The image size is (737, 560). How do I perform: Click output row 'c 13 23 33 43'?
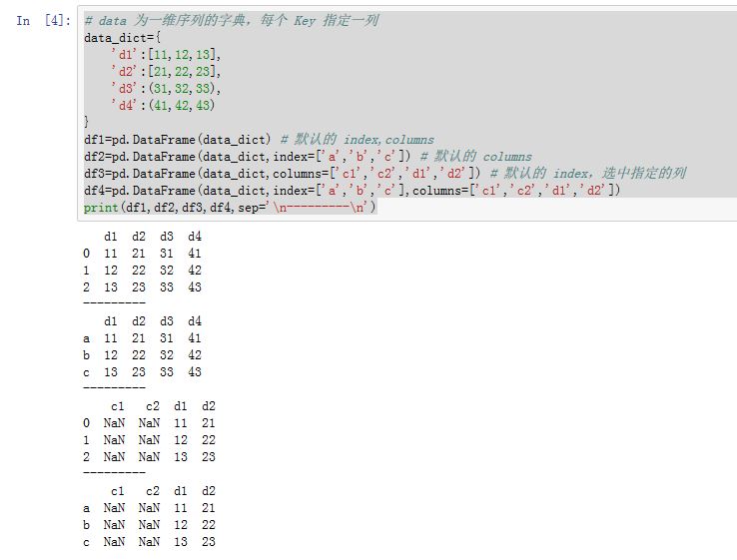(x=142, y=372)
